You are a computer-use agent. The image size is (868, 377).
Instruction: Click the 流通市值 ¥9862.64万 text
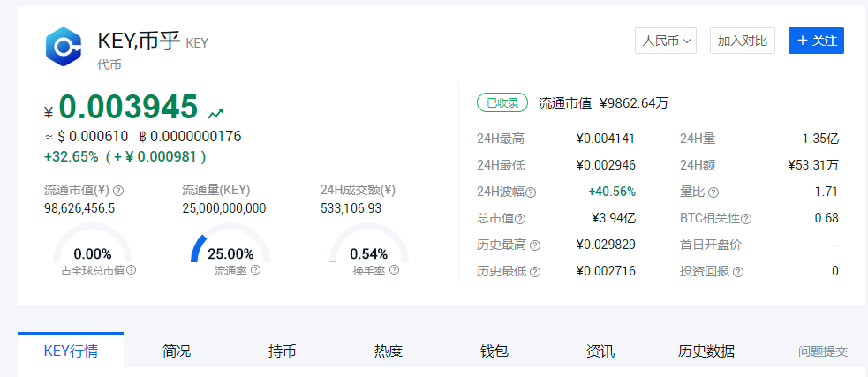coord(604,103)
